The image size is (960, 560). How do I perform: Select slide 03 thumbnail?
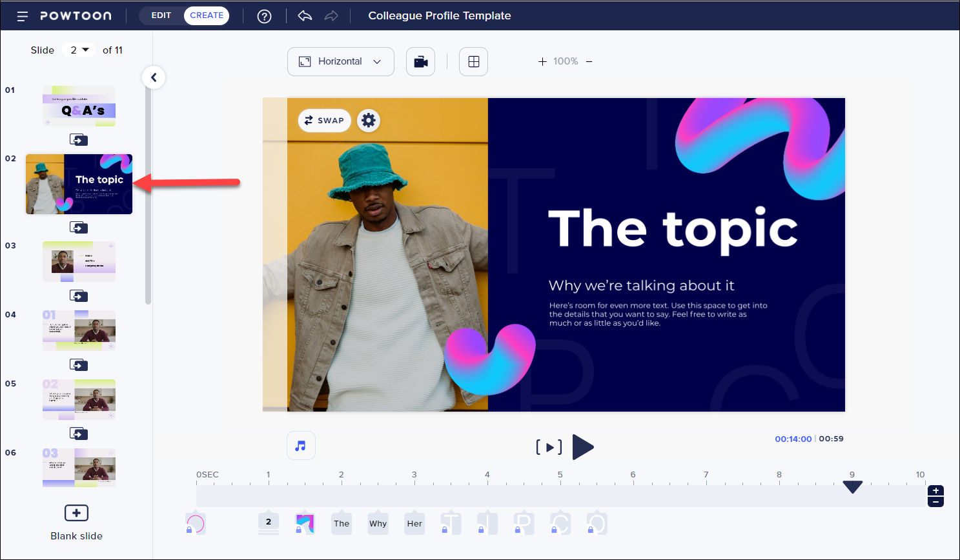coord(79,262)
